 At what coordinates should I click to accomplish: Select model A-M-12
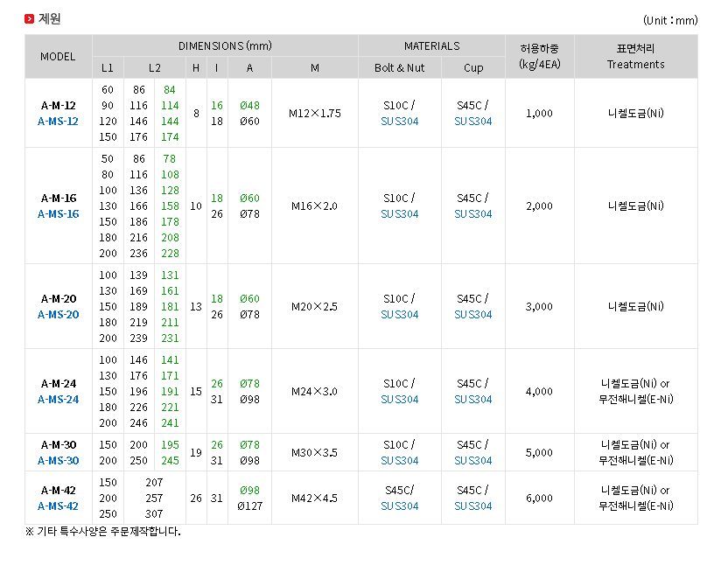click(58, 105)
